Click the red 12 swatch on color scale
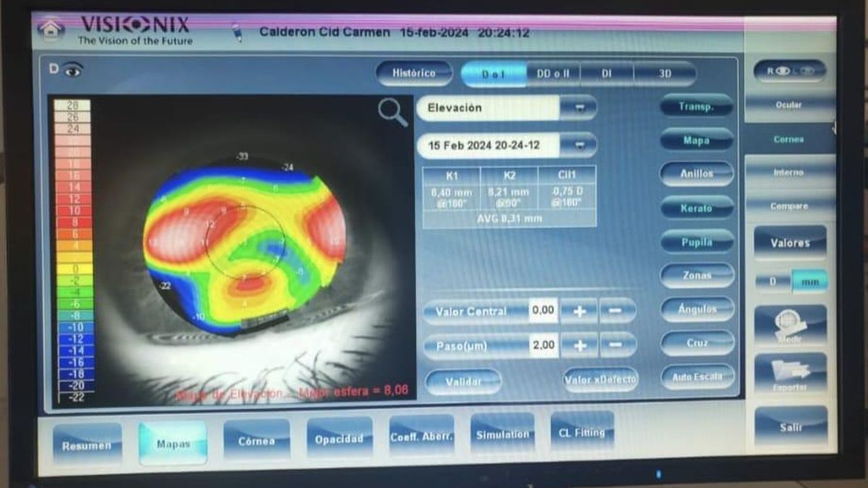 click(x=73, y=199)
